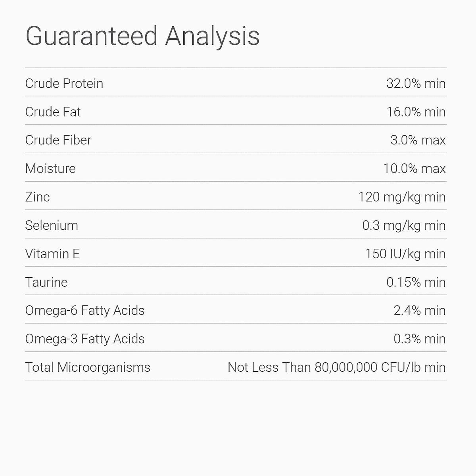The image size is (476, 476).
Task: Select the Crude Fiber label
Action: (x=58, y=140)
